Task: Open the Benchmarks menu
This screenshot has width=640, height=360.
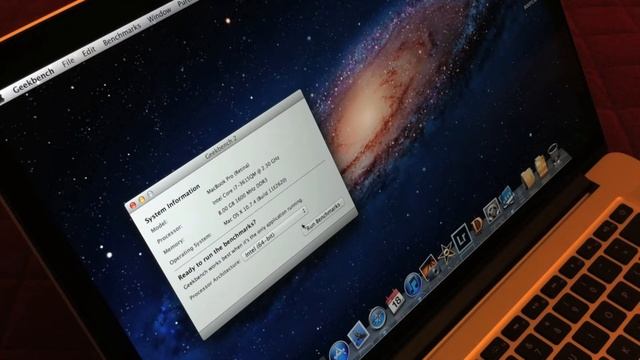Action: pos(122,34)
